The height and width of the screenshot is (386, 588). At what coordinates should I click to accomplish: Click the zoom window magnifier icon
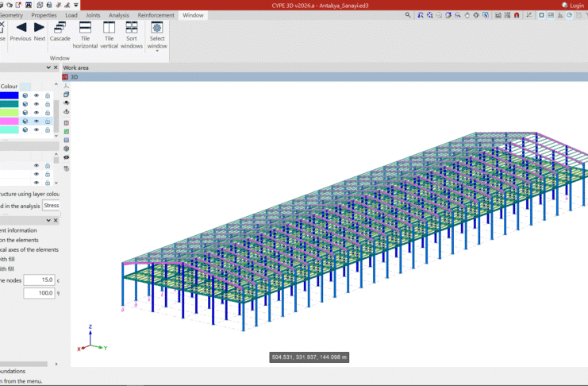pyautogui.click(x=458, y=15)
